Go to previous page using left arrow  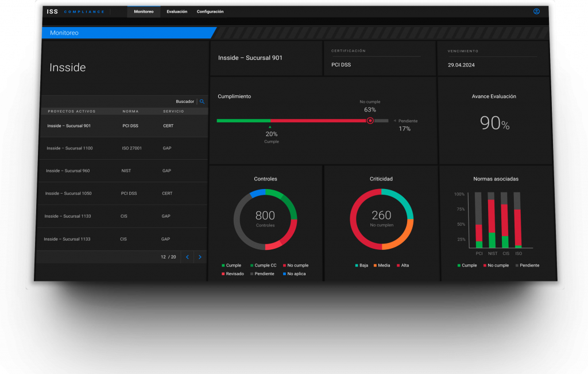tap(187, 257)
